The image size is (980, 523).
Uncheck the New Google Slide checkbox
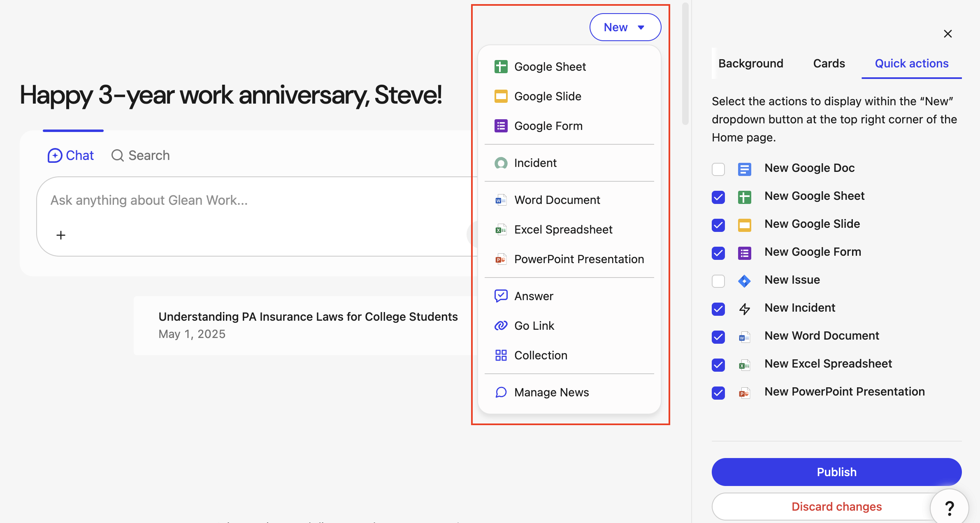click(718, 225)
